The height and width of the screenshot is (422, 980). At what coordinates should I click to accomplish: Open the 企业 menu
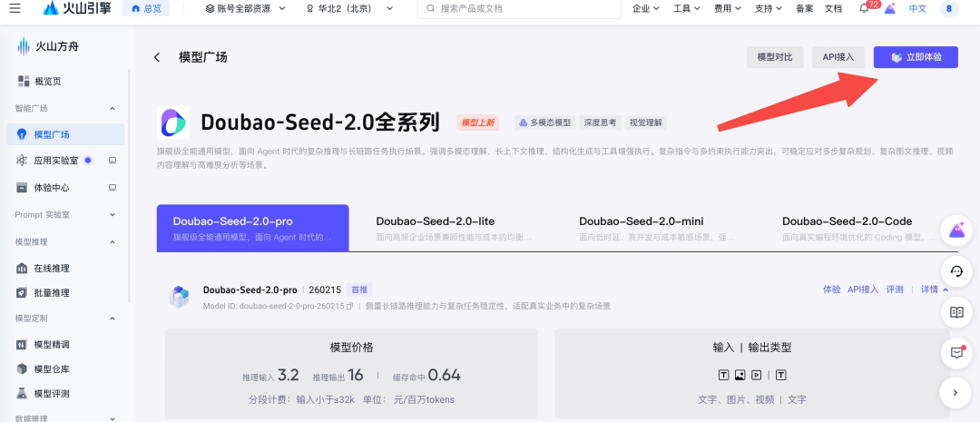[x=646, y=9]
